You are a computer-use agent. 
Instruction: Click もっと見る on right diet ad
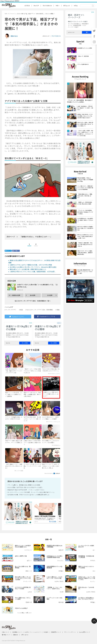(x=54, y=343)
